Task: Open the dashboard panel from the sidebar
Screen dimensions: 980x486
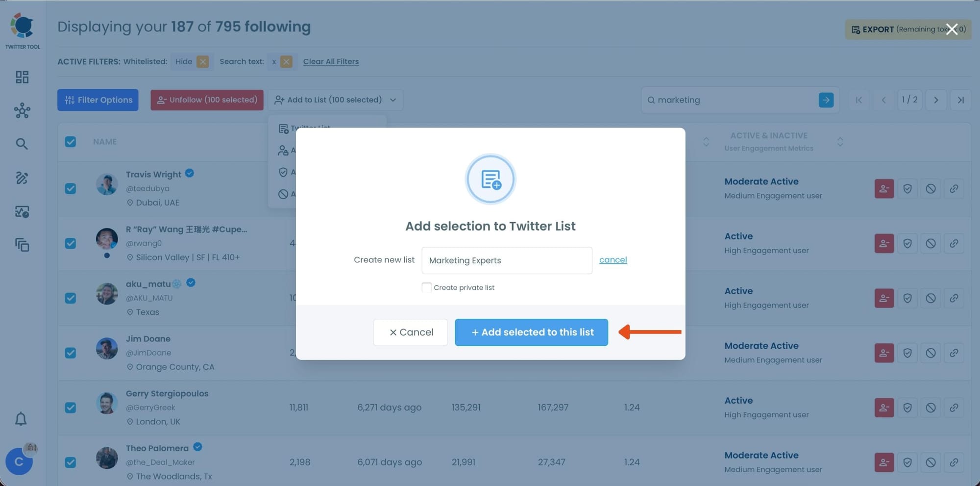Action: [x=22, y=77]
